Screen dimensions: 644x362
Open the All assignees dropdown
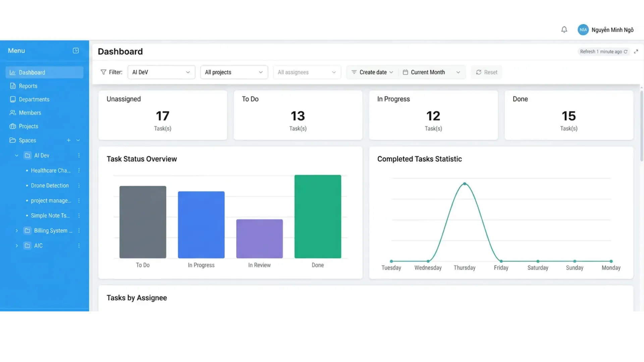click(x=307, y=72)
